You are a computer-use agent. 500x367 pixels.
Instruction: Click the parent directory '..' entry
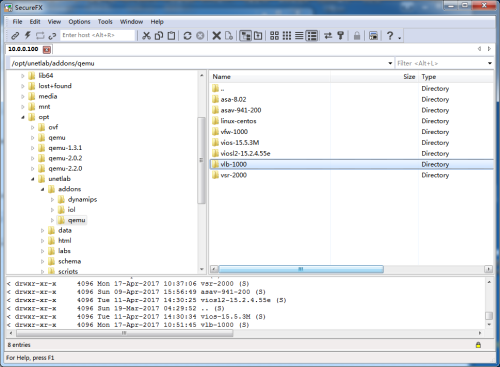pos(222,89)
